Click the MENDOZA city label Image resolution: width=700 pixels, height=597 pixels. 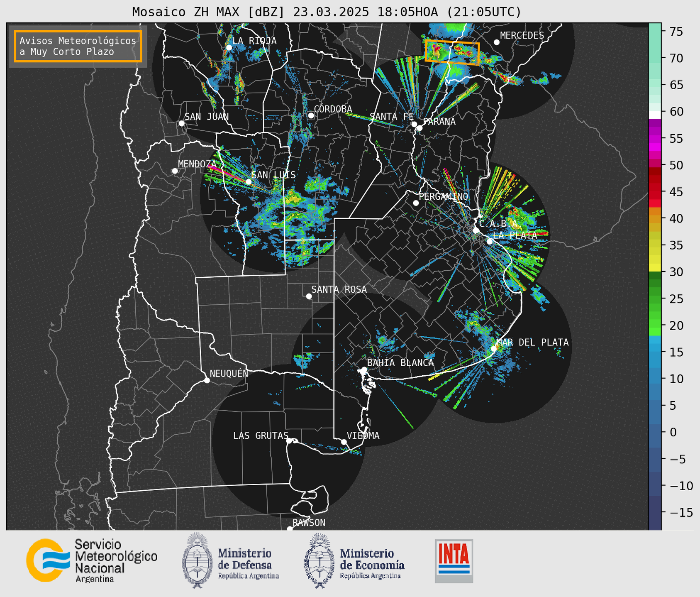click(197, 164)
